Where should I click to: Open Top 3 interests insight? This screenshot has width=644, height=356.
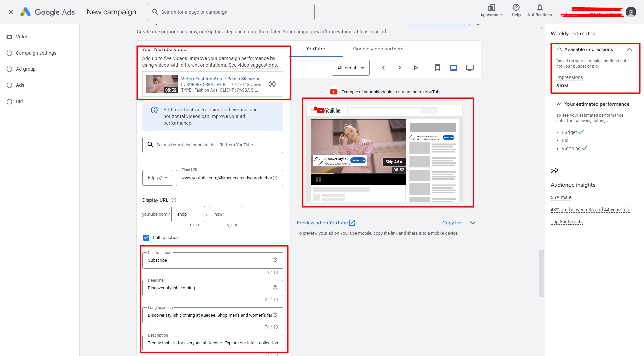566,222
